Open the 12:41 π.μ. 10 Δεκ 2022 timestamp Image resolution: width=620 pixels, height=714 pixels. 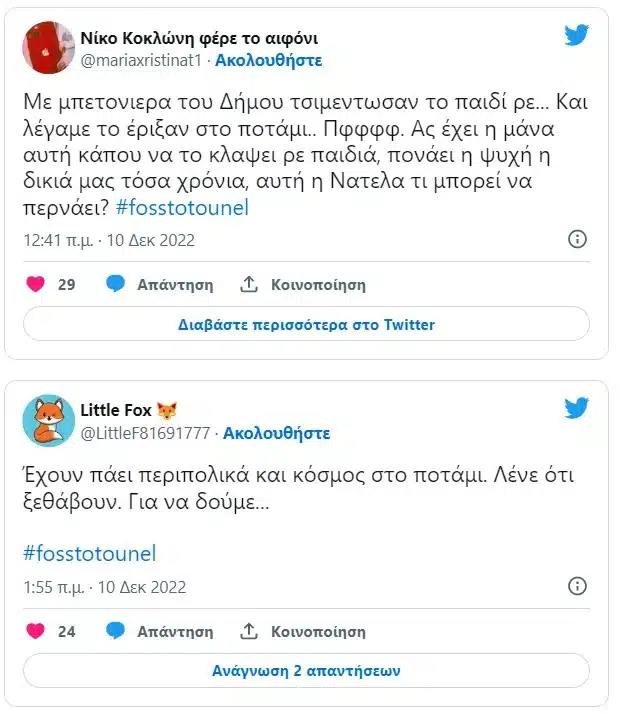coord(109,240)
